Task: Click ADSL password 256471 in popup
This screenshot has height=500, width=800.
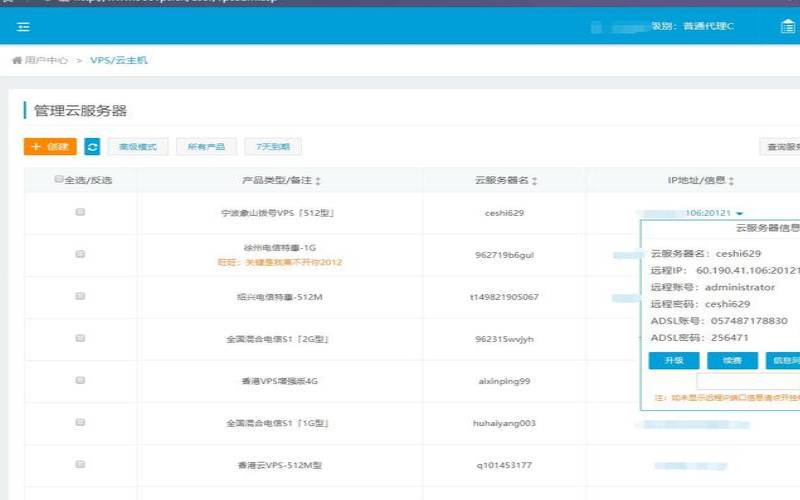Action: (730, 338)
